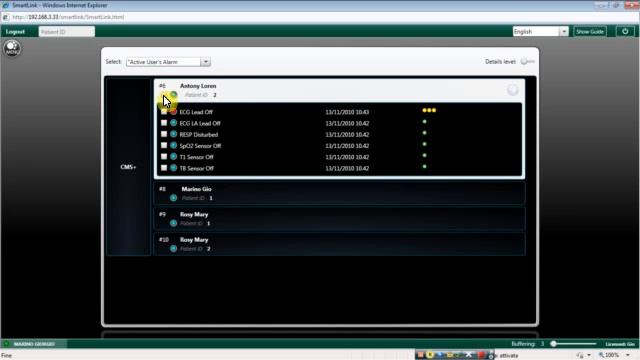
Task: Click the Antony Loren patient name
Action: 198,86
